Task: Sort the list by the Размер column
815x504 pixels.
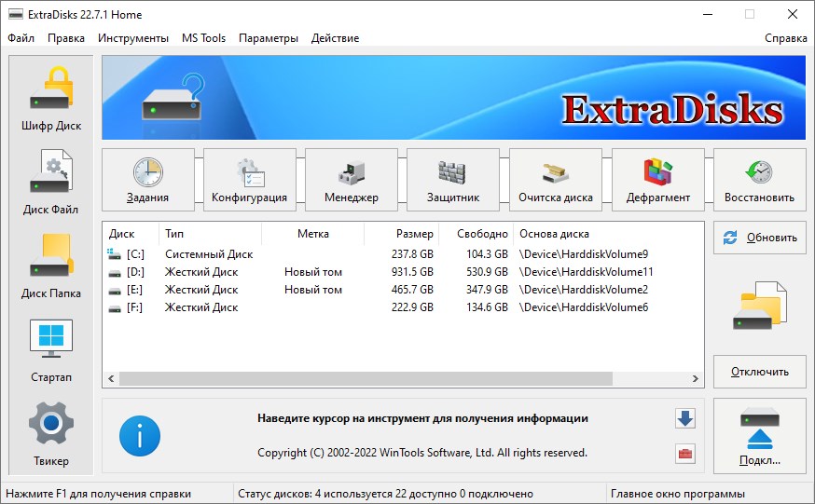Action: click(402, 234)
